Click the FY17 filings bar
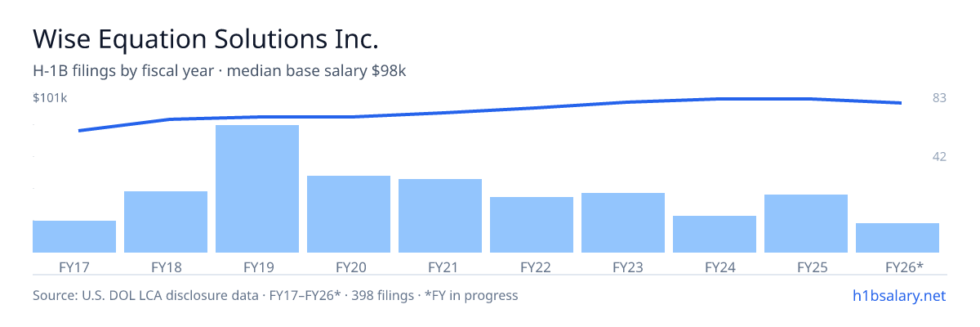980x327 pixels. tap(74, 236)
